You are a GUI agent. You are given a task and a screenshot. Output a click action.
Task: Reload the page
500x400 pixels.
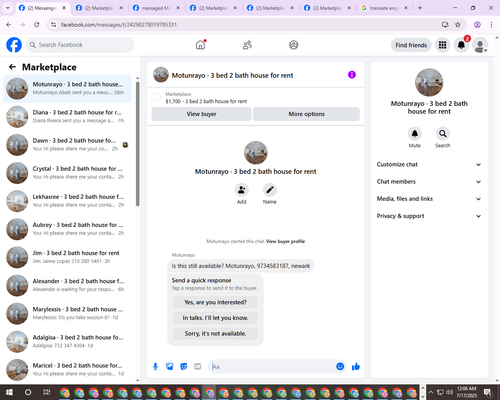click(37, 25)
